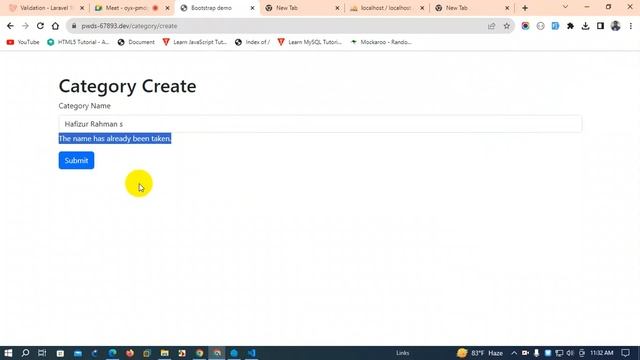
Task: Click the address bar URL
Action: click(x=129, y=26)
